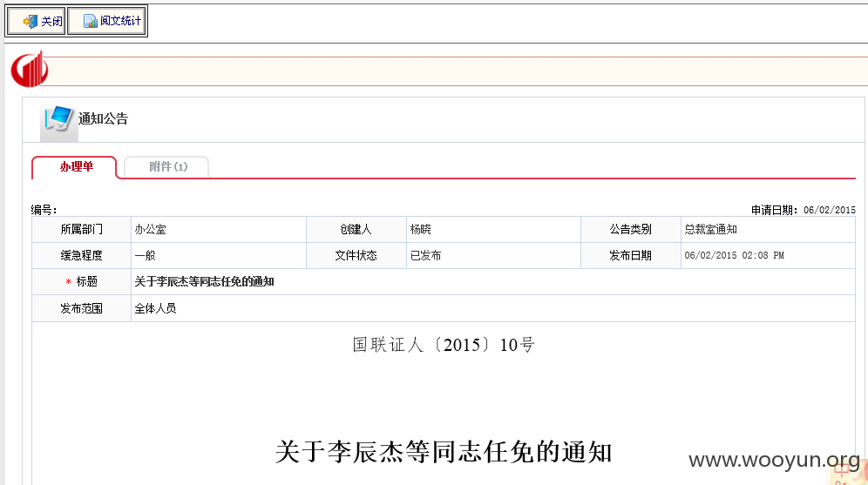The width and height of the screenshot is (868, 485).
Task: Click creator name 杨晓
Action: tap(420, 230)
